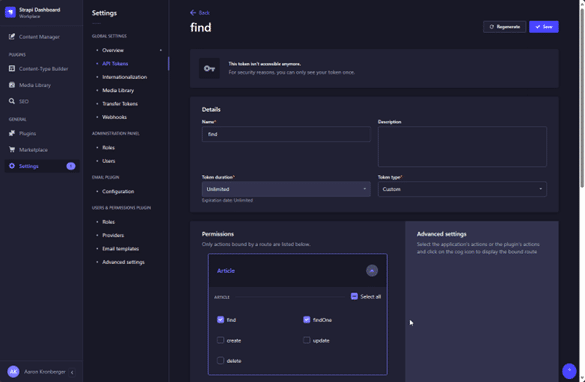The image size is (585, 382).
Task: Check the find permission checkbox
Action: click(x=220, y=320)
